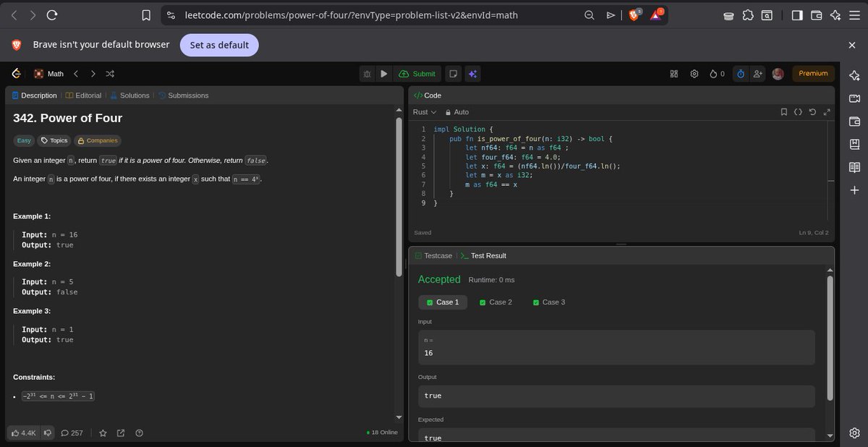
Task: Open the AI sparkle assistant icon
Action: click(x=472, y=74)
